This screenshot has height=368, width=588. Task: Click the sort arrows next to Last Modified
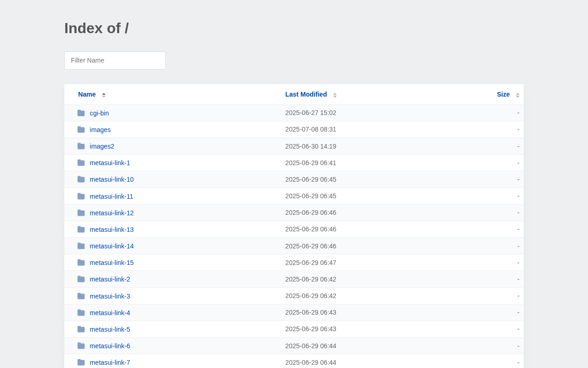click(x=335, y=95)
